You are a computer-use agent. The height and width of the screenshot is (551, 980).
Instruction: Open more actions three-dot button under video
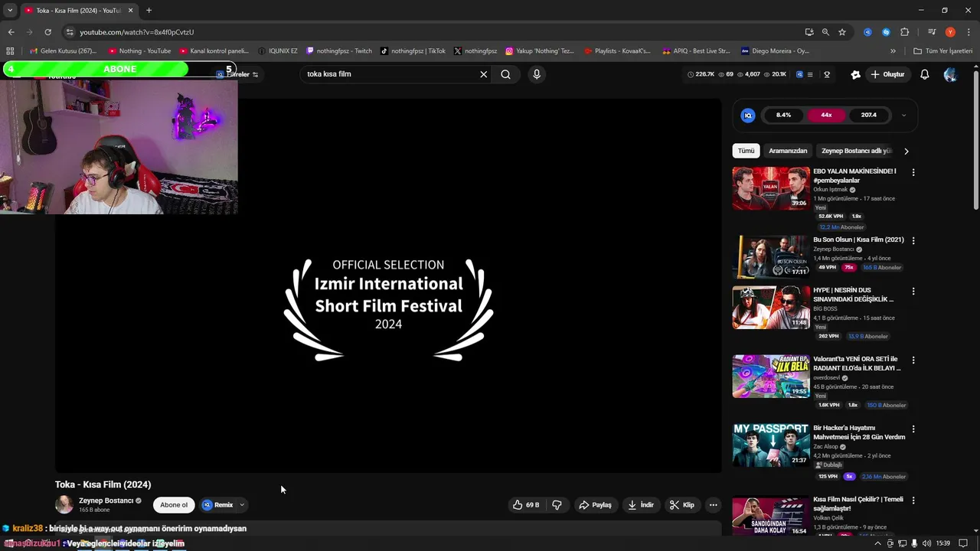click(x=713, y=505)
